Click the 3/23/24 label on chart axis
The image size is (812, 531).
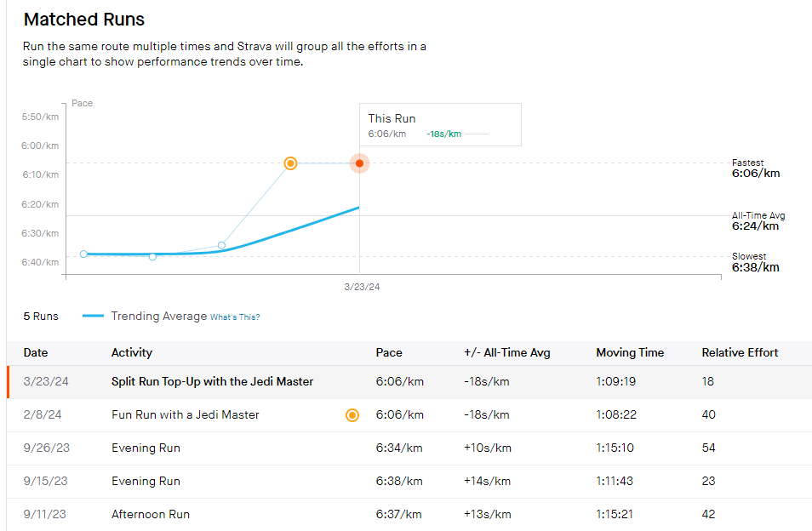tap(362, 288)
